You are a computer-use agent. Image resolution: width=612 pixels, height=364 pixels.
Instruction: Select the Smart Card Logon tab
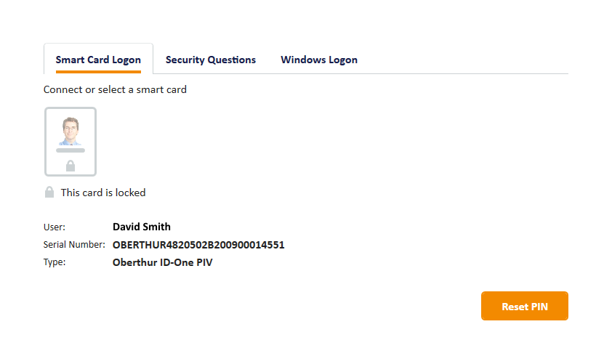pos(98,60)
